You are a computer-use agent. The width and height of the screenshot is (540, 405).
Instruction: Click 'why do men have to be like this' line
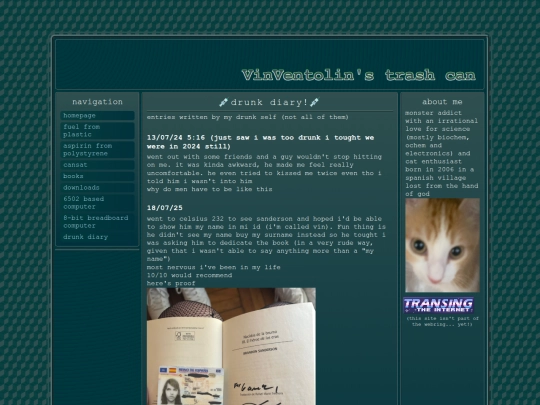[209, 189]
